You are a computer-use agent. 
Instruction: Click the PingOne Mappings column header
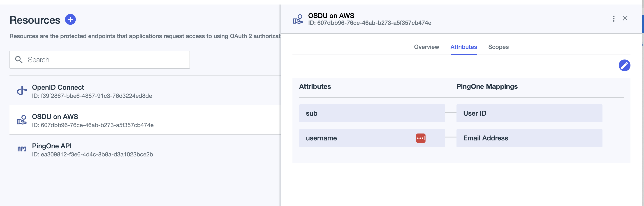pyautogui.click(x=487, y=87)
